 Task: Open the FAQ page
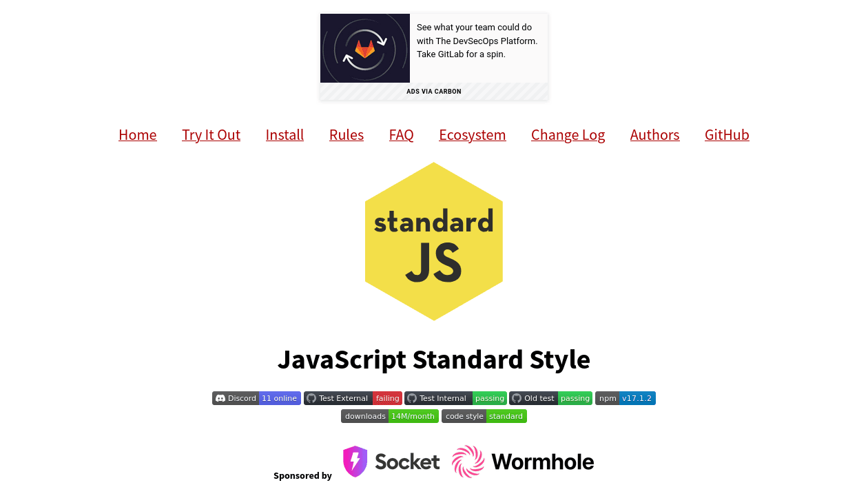[x=401, y=135]
